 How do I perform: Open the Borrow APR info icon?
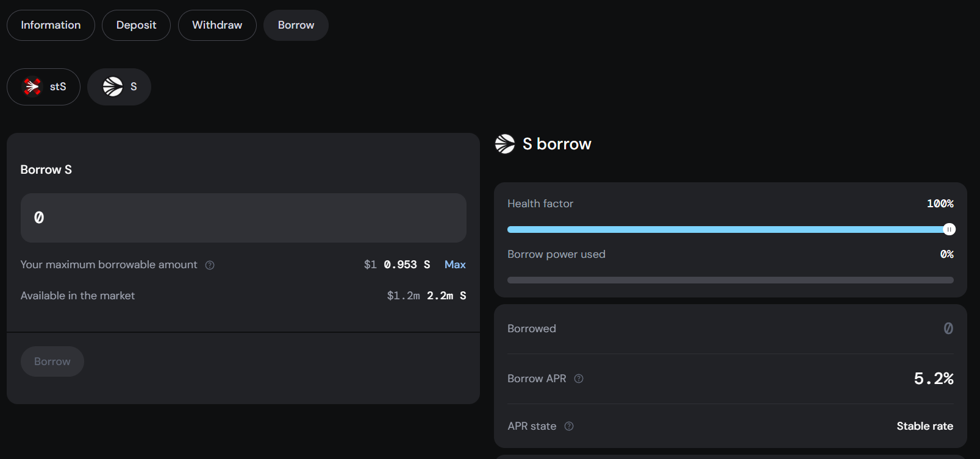[x=579, y=379]
